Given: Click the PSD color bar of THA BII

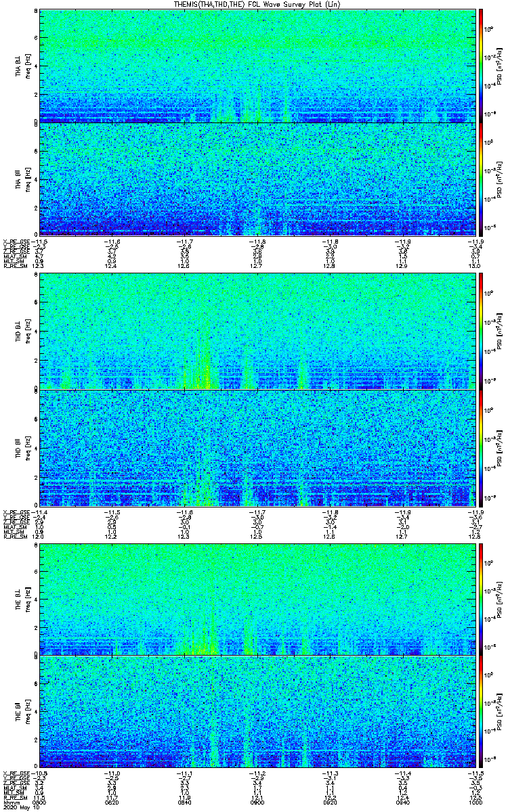Looking at the screenshot, I should pyautogui.click(x=482, y=179).
